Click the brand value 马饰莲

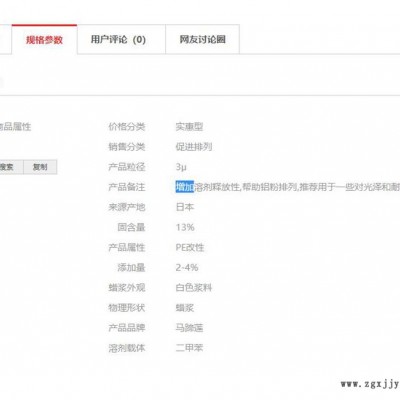click(x=189, y=328)
